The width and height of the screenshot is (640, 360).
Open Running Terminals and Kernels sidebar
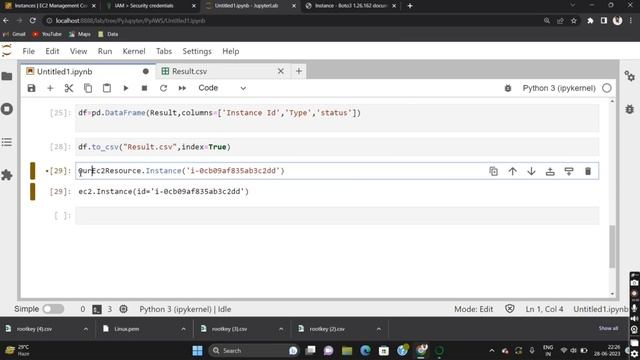pos(7,109)
